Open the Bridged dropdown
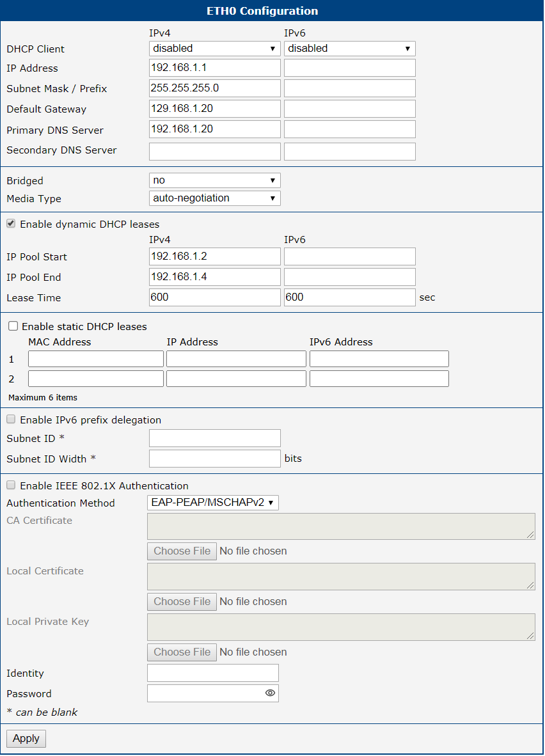The width and height of the screenshot is (545, 756). click(215, 180)
